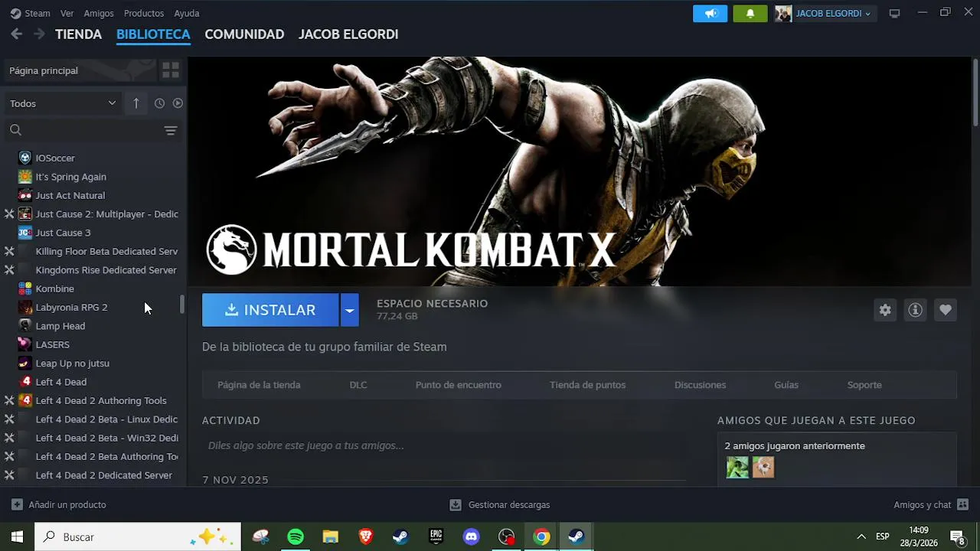Click the second friend avatar thumbnail
This screenshot has height=551, width=980.
(x=763, y=467)
